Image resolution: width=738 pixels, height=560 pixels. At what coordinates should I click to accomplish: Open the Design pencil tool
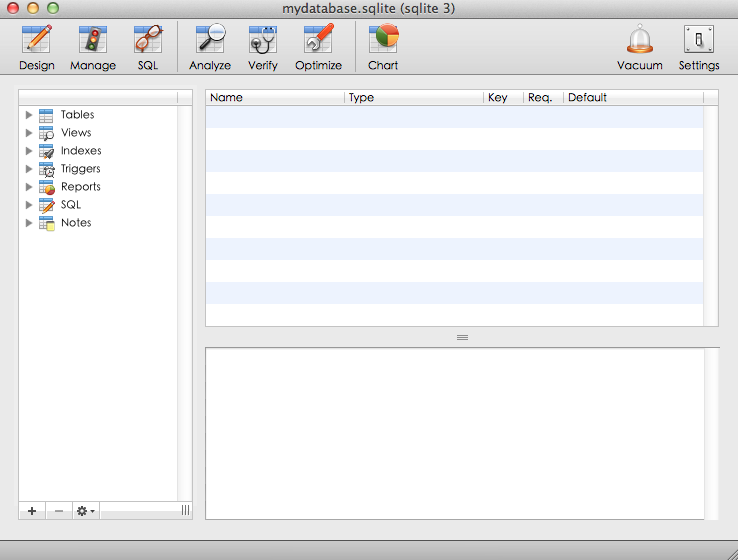pyautogui.click(x=37, y=40)
